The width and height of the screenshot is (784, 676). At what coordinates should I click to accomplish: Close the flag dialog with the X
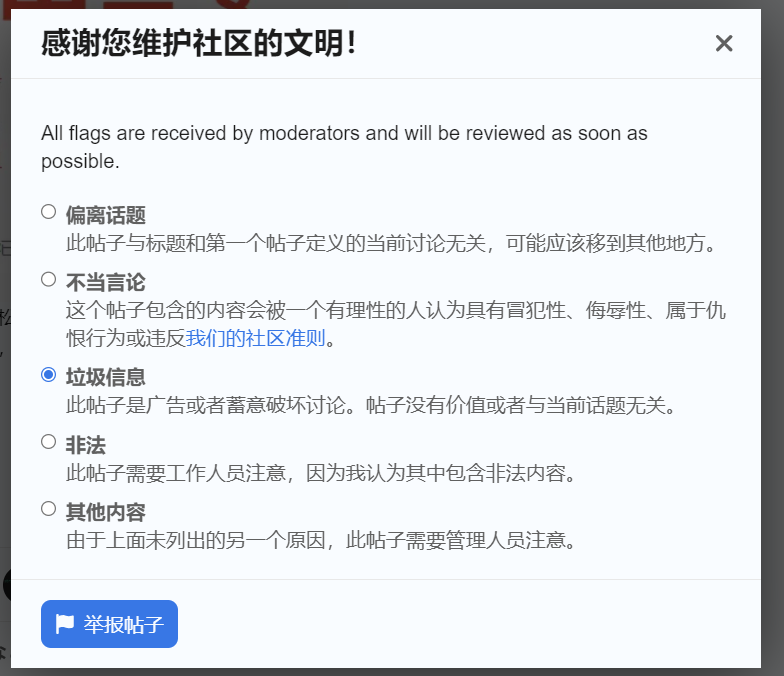[x=724, y=44]
